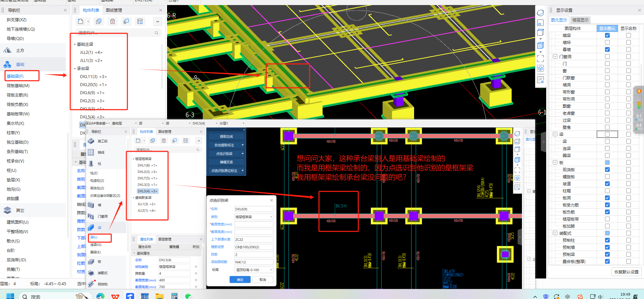Select 基础梁(F) in the navigation list
Viewport: 644px width, 299px height.
(x=15, y=76)
